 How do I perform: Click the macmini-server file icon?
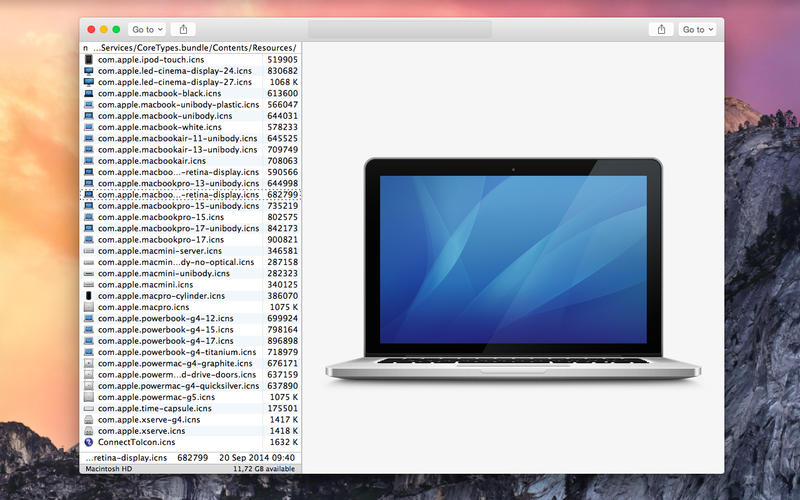pyautogui.click(x=89, y=251)
